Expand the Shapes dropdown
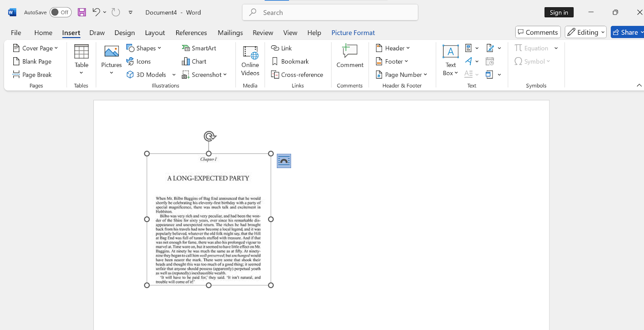The height and width of the screenshot is (330, 644). tap(159, 48)
